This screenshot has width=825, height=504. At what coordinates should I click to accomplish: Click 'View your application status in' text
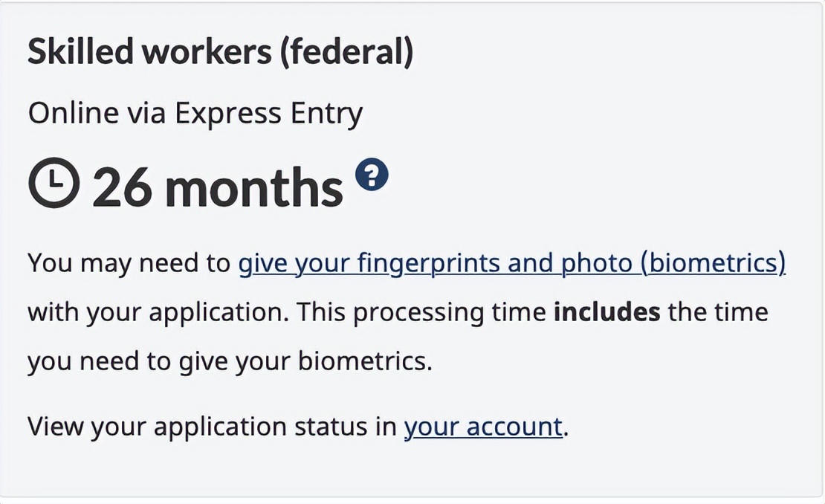tap(212, 426)
